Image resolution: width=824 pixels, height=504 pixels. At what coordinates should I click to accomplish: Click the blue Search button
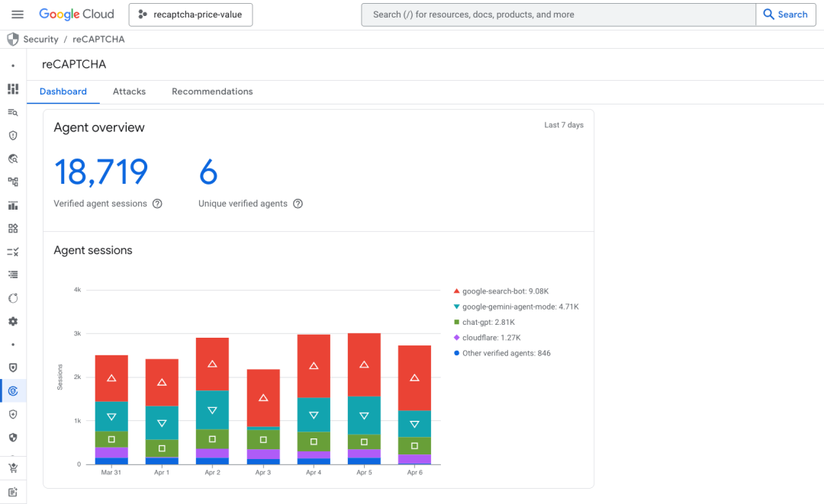(785, 14)
